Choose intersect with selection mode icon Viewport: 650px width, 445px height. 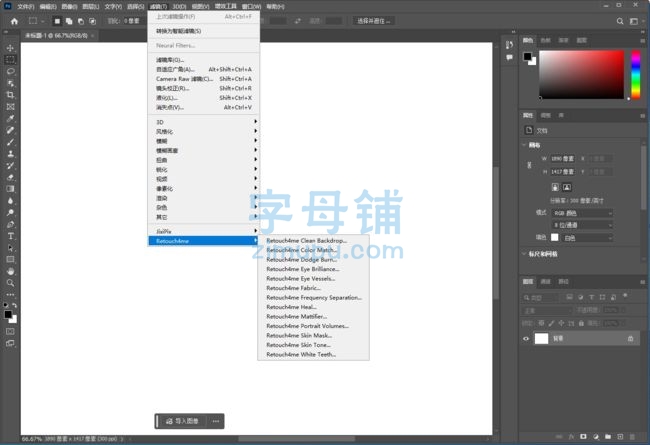coord(92,21)
